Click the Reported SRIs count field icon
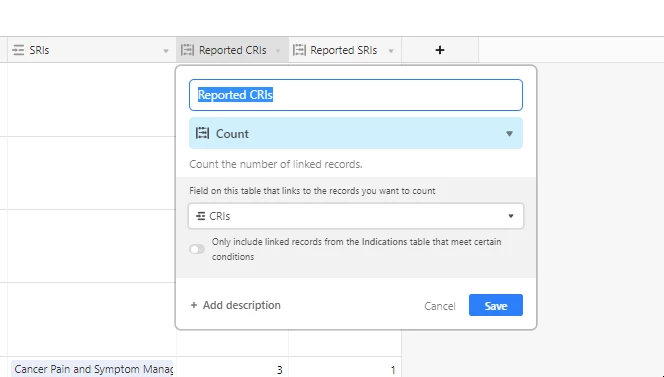 tap(299, 50)
